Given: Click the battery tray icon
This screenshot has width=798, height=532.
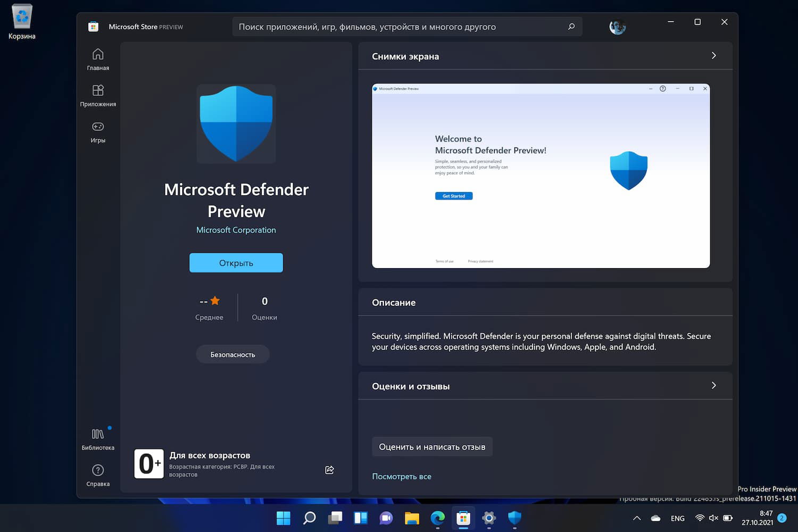Looking at the screenshot, I should tap(728, 518).
